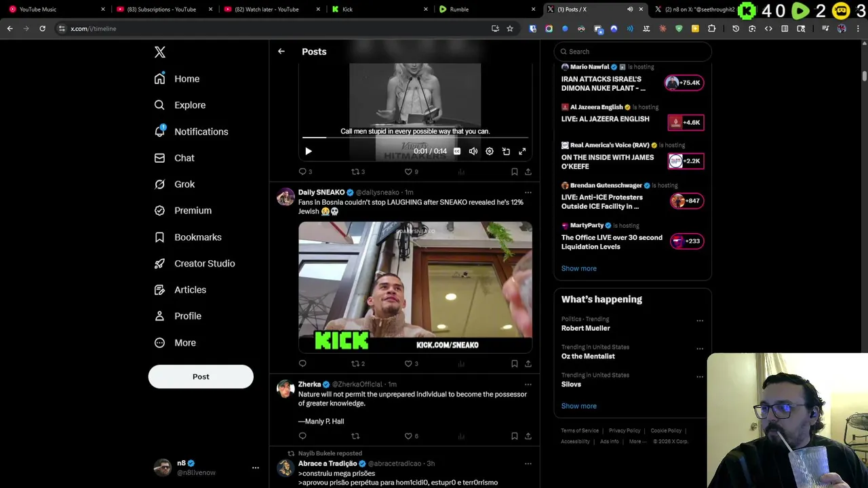Viewport: 868px width, 488px height.
Task: Open options for Robert Mueller trend
Action: pos(700,321)
